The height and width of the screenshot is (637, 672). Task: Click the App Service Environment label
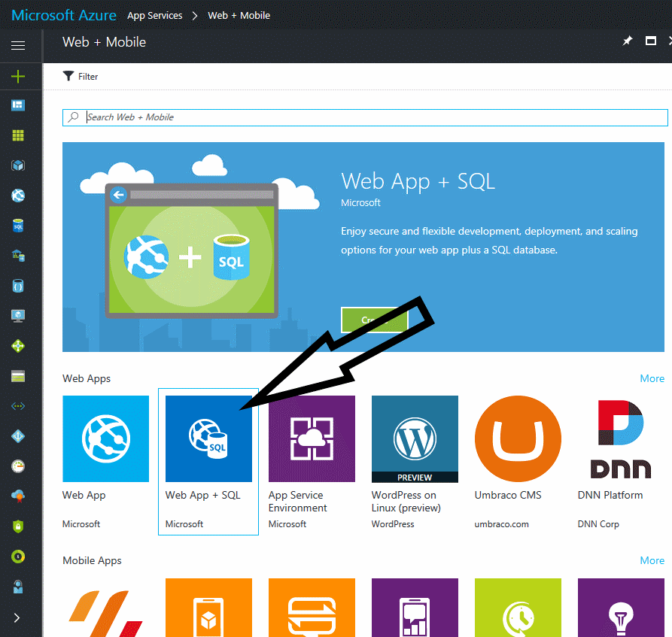coord(297,502)
